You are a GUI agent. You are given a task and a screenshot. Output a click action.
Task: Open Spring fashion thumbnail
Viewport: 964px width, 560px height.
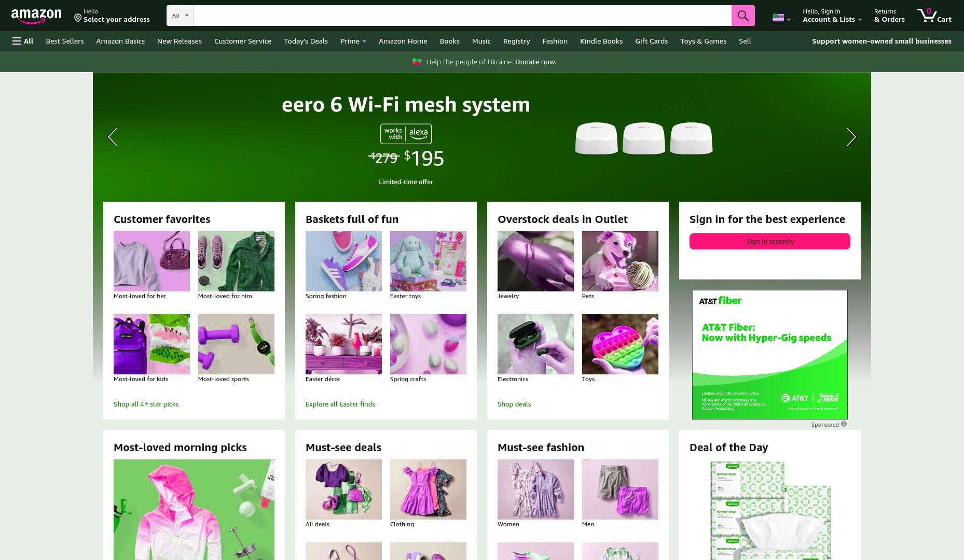343,261
